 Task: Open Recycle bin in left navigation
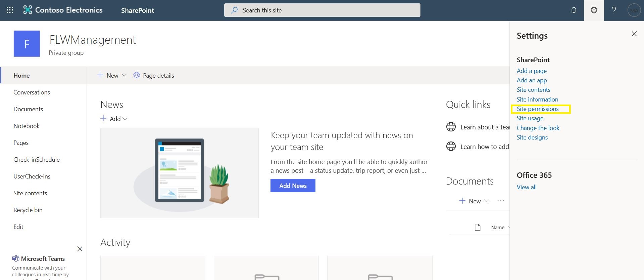[x=28, y=210]
